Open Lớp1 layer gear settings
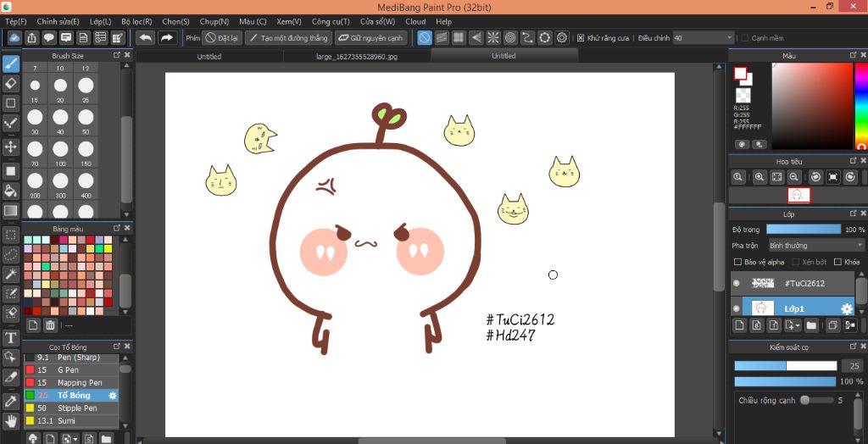The height and width of the screenshot is (444, 868). click(847, 309)
